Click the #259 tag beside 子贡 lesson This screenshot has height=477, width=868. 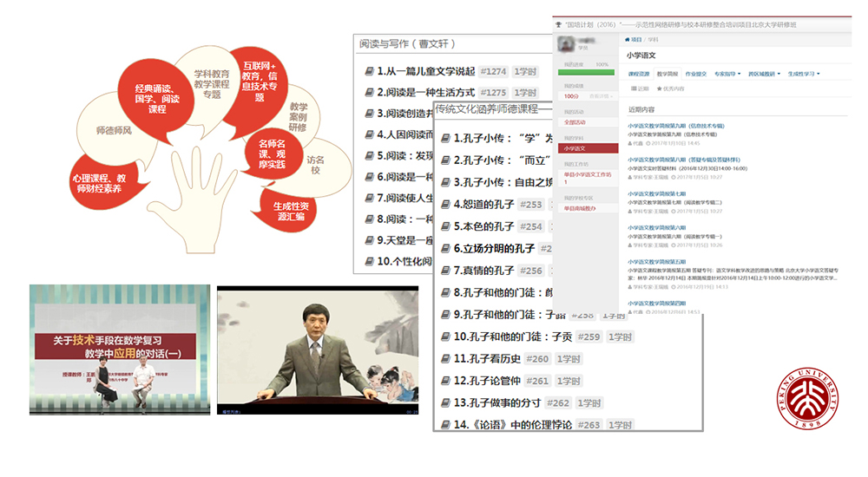pos(589,337)
